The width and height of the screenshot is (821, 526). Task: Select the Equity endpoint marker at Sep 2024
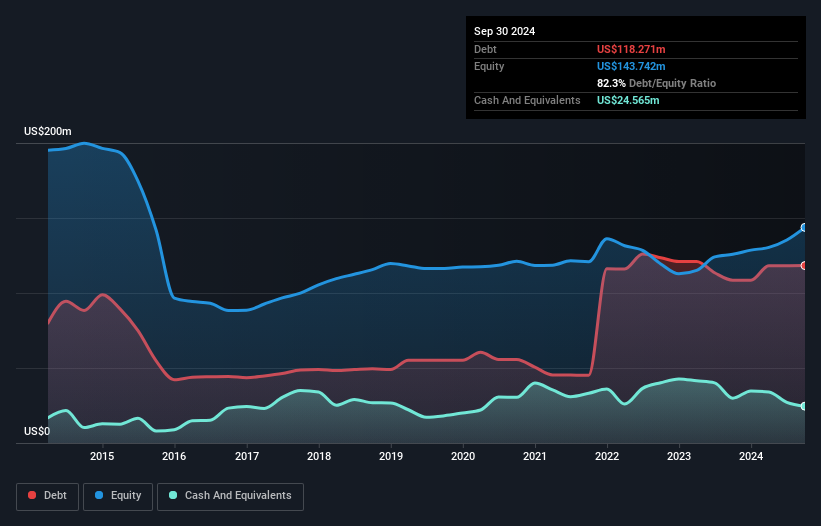click(804, 228)
